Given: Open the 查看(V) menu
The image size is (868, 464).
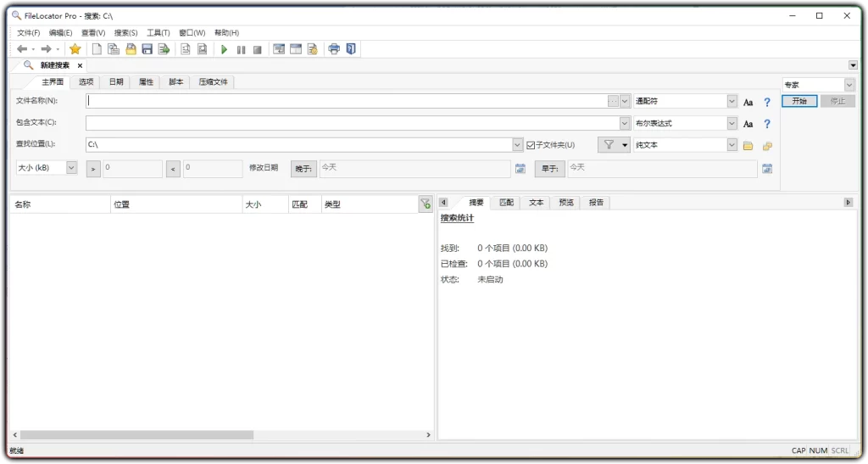Looking at the screenshot, I should [x=93, y=33].
